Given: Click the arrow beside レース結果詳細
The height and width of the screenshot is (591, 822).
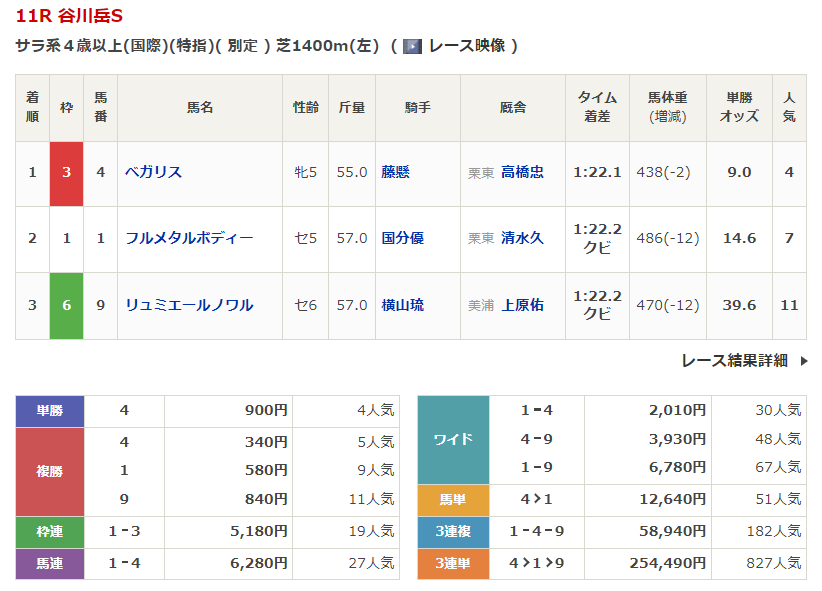Looking at the screenshot, I should click(803, 361).
